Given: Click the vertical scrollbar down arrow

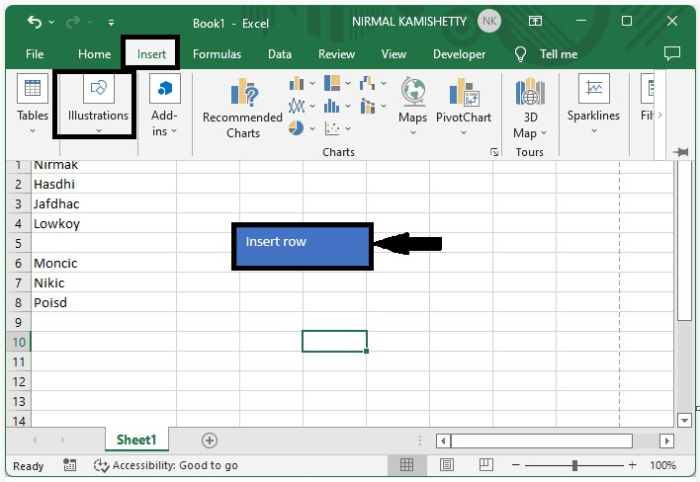Looking at the screenshot, I should tap(684, 420).
